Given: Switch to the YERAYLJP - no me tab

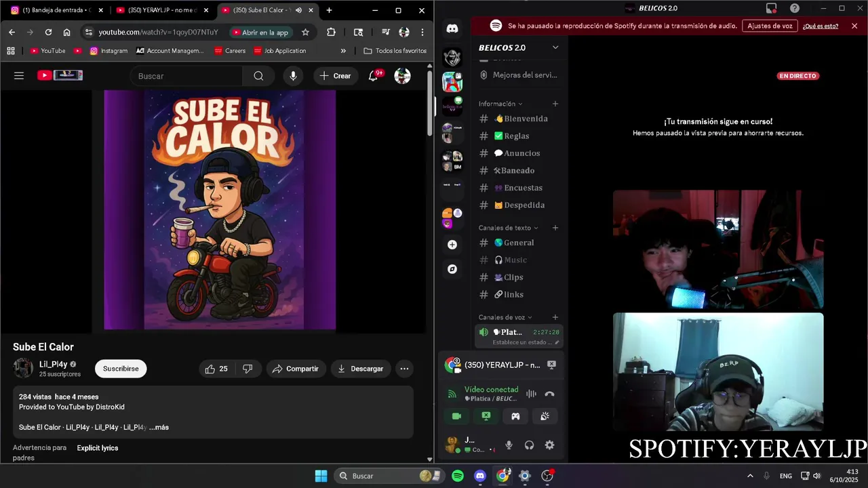Looking at the screenshot, I should 161,10.
